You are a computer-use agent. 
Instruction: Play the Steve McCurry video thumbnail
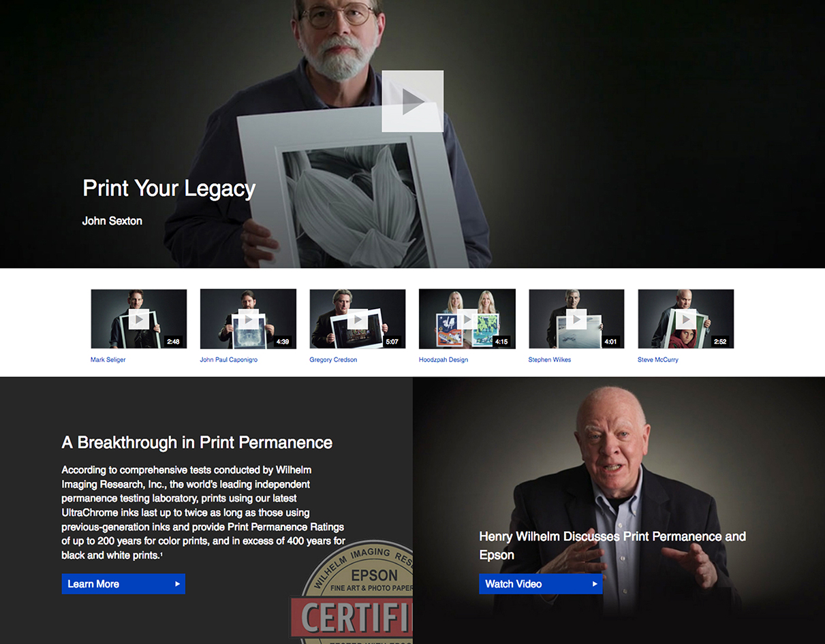[686, 319]
